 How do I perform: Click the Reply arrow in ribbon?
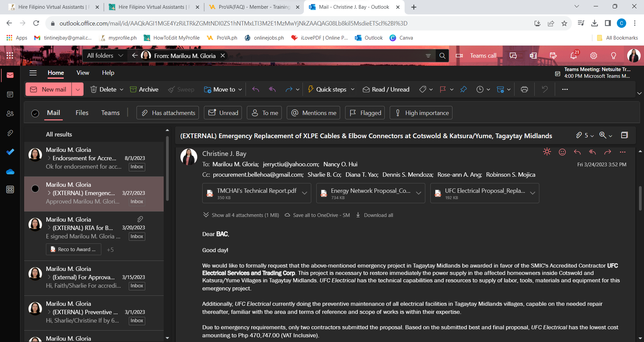click(x=256, y=90)
